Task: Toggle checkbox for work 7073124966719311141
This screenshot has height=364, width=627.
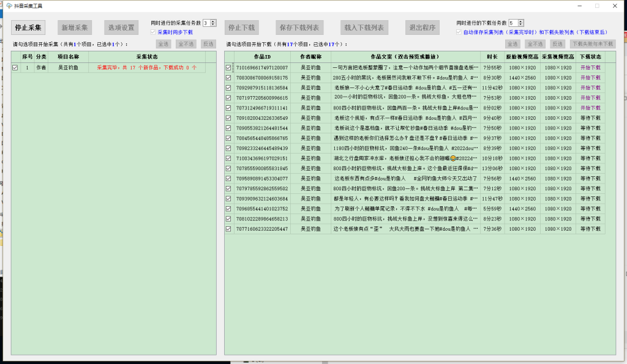Action: click(228, 108)
